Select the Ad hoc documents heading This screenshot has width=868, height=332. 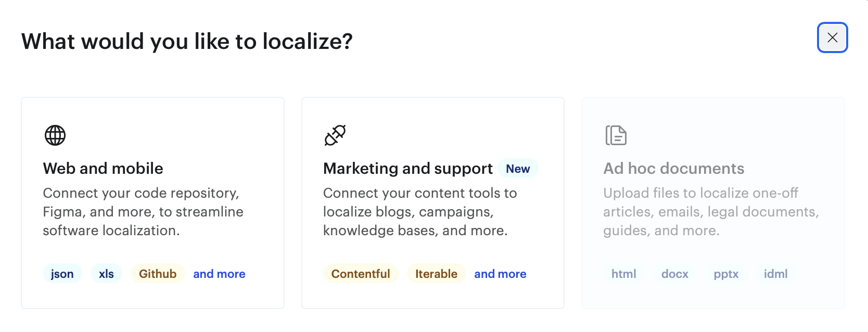[x=673, y=169]
